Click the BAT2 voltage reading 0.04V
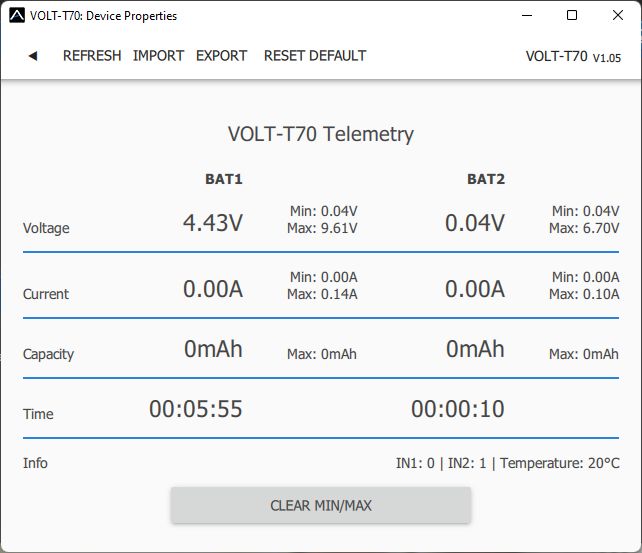Viewport: 642px width, 553px height. click(474, 222)
